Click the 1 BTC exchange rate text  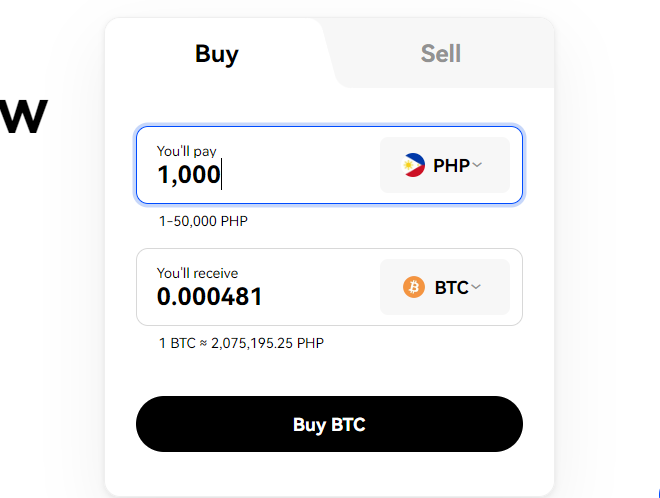[x=241, y=343]
